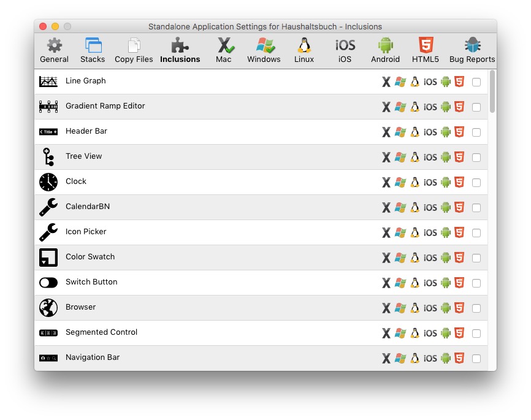The image size is (531, 420).
Task: Click the Tree View widget icon
Action: click(48, 157)
